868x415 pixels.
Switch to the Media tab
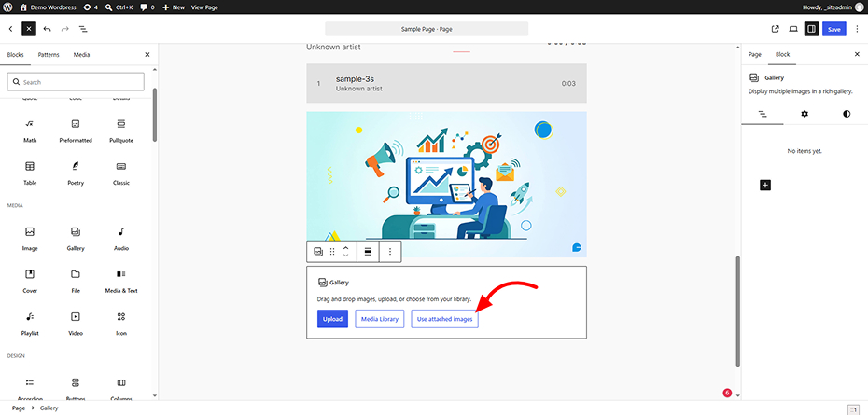[x=82, y=55]
